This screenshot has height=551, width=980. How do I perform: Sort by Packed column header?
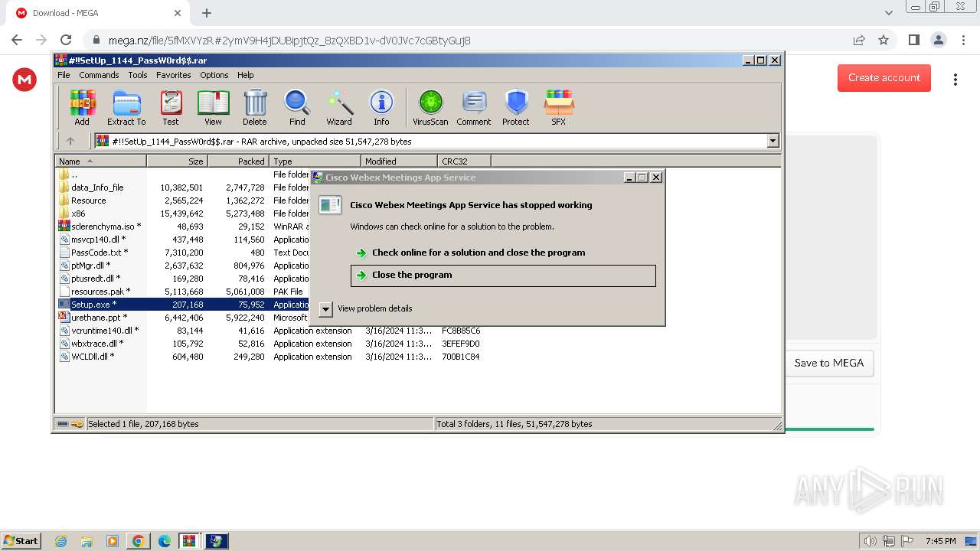tap(238, 161)
